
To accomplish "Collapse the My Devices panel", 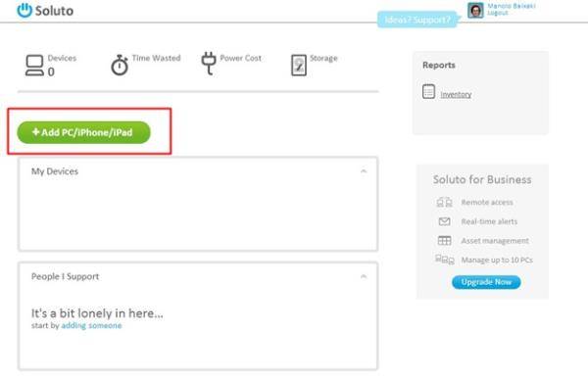I will (x=364, y=171).
